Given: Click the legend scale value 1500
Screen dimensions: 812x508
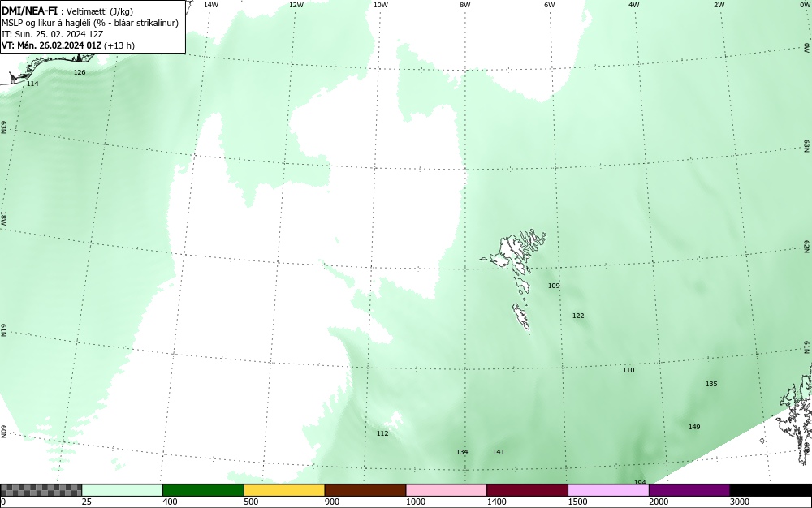Looking at the screenshot, I should pyautogui.click(x=577, y=502).
